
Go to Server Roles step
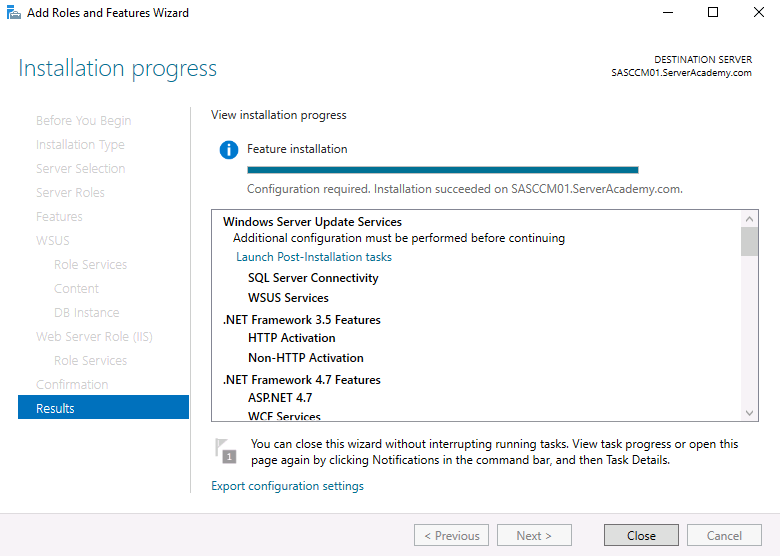click(70, 192)
